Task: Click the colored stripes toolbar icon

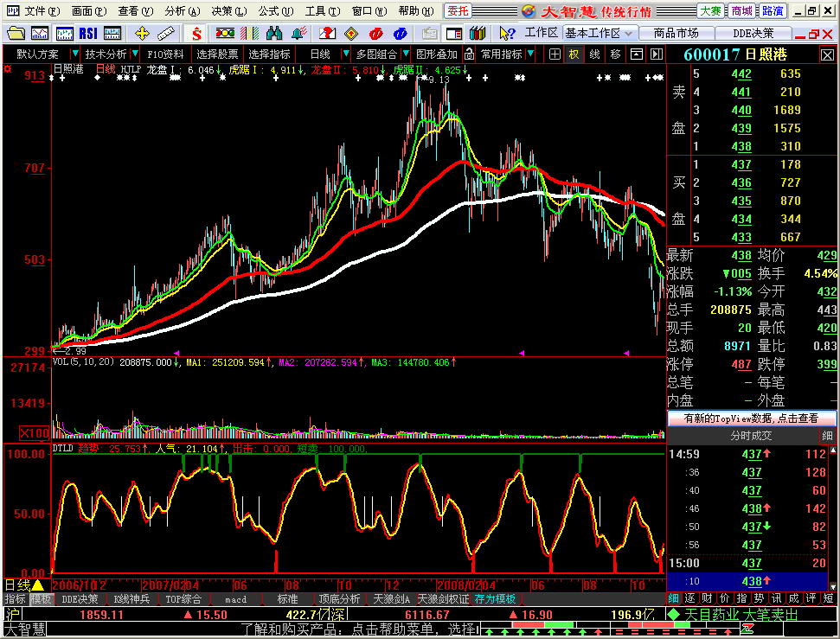Action: pos(250,34)
